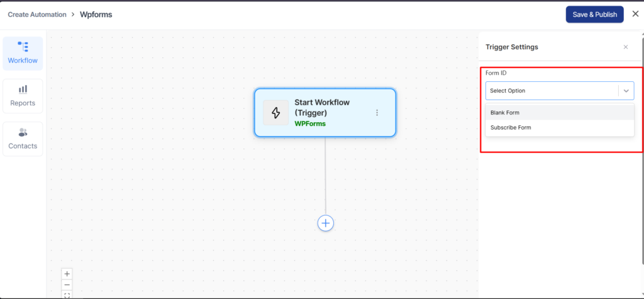Close the Trigger Settings panel
The image size is (644, 299).
[625, 47]
